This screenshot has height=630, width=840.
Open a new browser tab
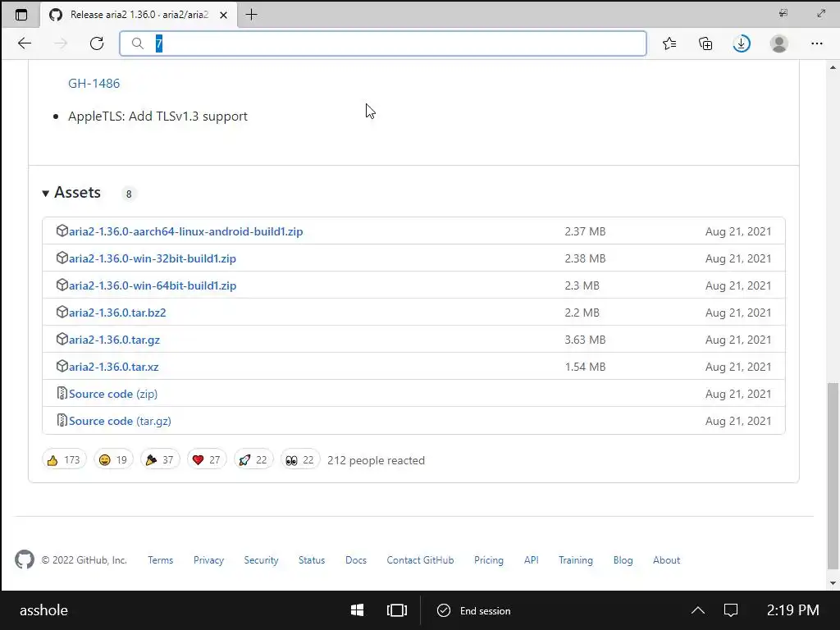tap(251, 15)
